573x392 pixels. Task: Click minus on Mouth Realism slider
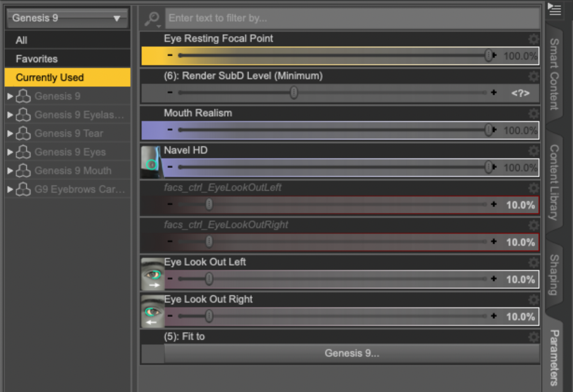[170, 129]
